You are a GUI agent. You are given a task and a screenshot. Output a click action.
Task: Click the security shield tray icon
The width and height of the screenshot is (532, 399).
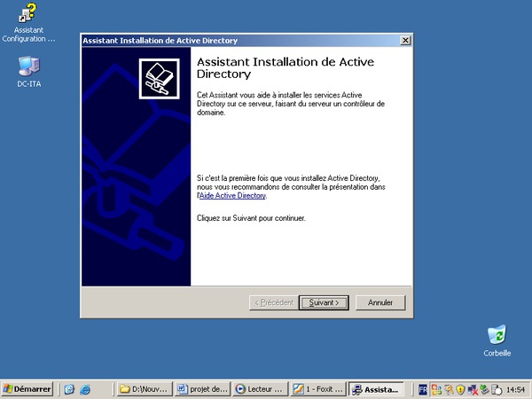click(460, 389)
